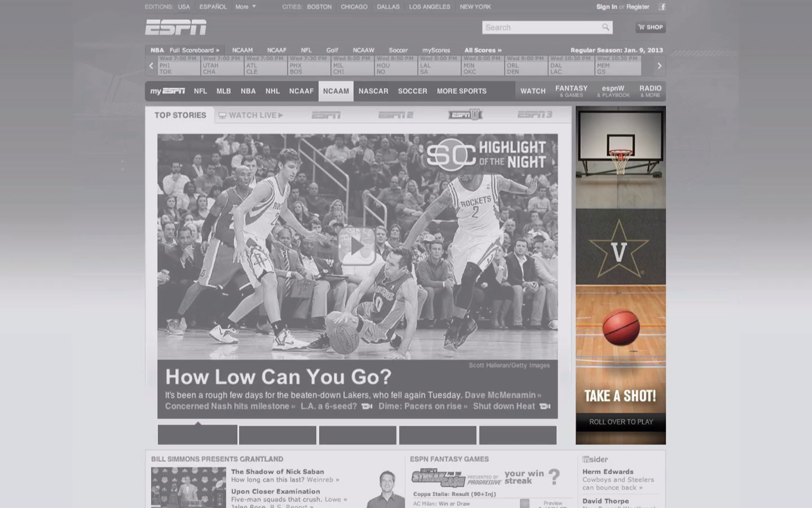Switch to the Watch Live tab
This screenshot has width=812, height=508.
coord(251,115)
